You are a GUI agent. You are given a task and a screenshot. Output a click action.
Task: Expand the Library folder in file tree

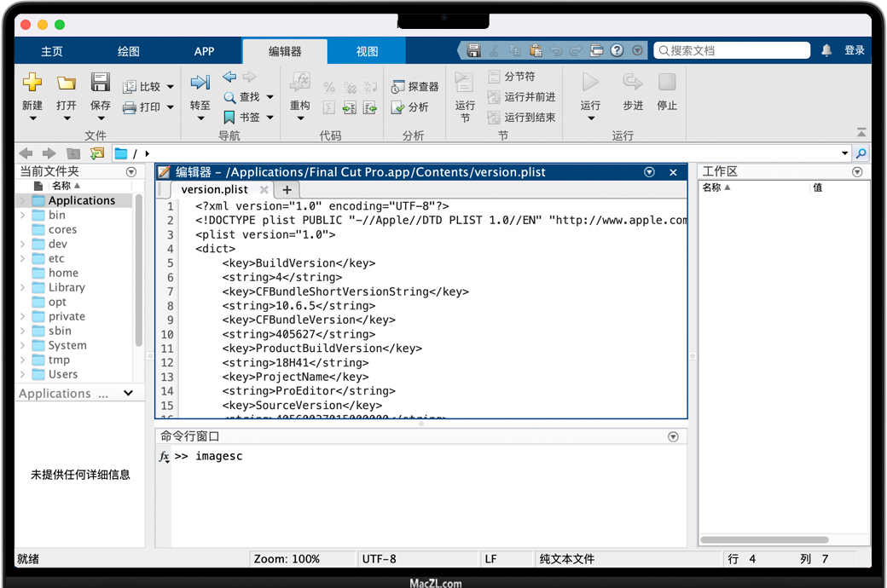tap(22, 288)
